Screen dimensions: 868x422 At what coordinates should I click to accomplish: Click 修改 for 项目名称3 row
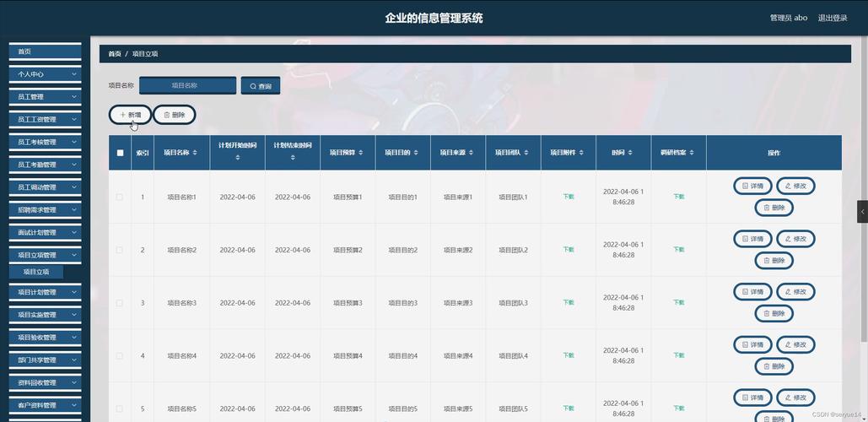coord(795,292)
